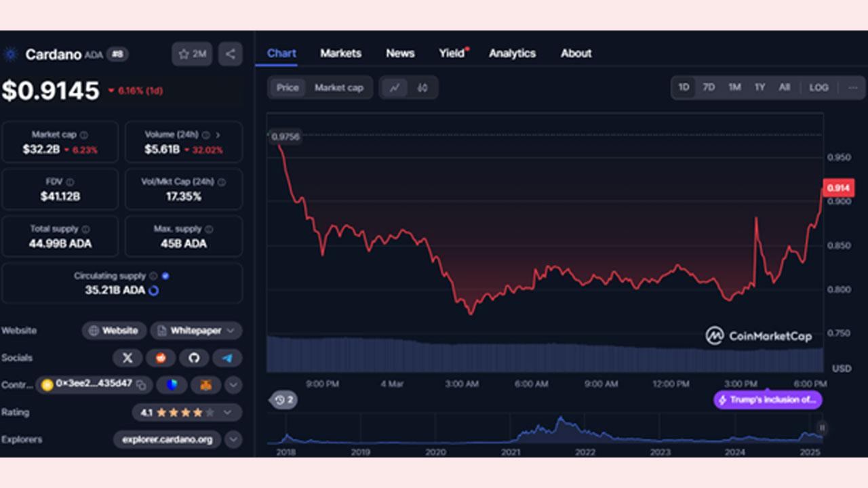Screen dimensions: 868x488
Task: Click the Trump's inclusion of... news tag
Action: (768, 400)
